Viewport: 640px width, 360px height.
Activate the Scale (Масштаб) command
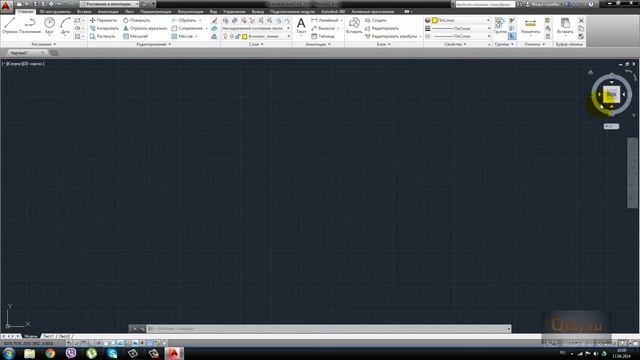pos(136,36)
